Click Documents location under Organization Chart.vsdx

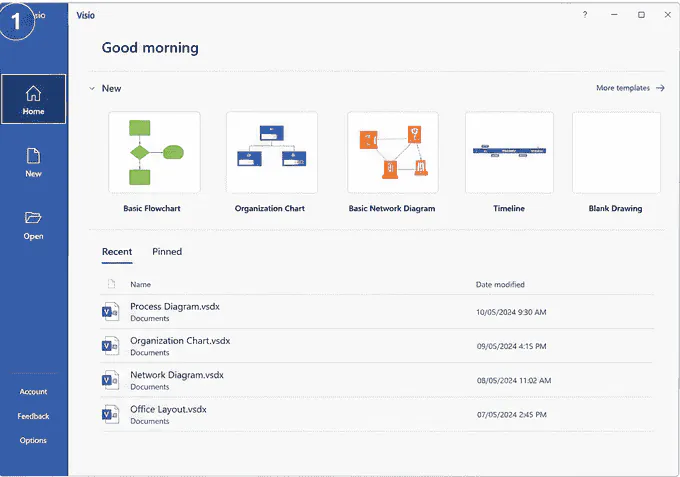(x=150, y=353)
